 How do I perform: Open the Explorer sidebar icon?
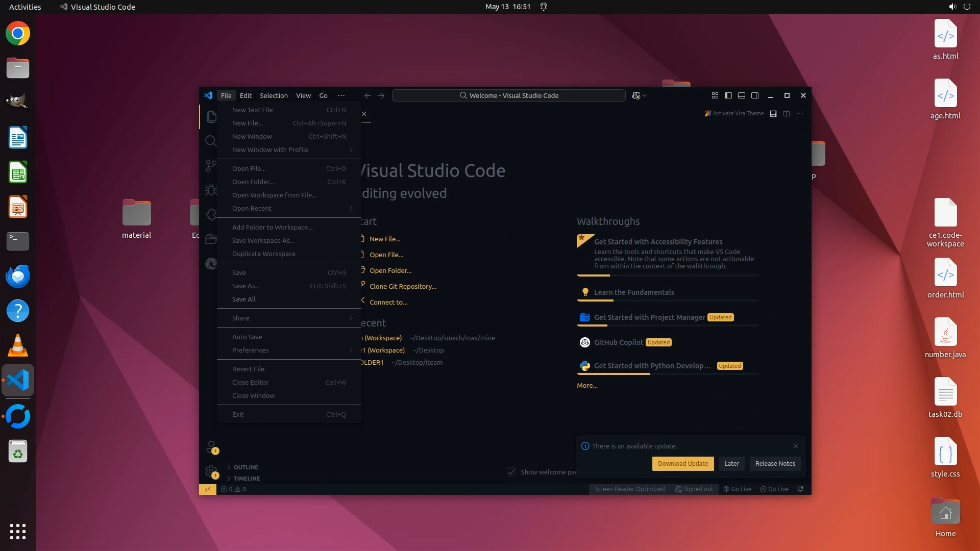tap(211, 117)
